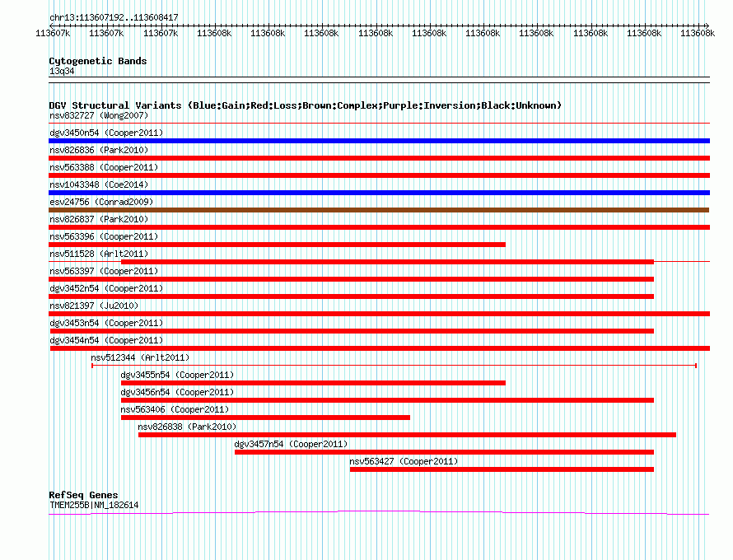Select the dgv3450n54 (Cooper2011) blue gain bar

379,141
